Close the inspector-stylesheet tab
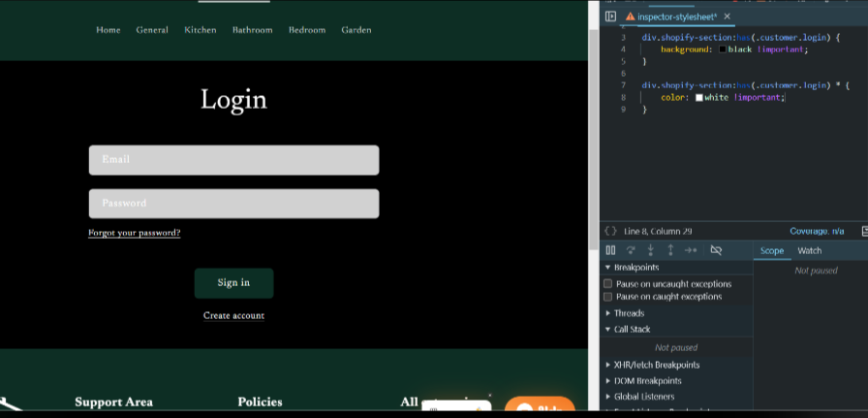The image size is (868, 418). point(727,16)
